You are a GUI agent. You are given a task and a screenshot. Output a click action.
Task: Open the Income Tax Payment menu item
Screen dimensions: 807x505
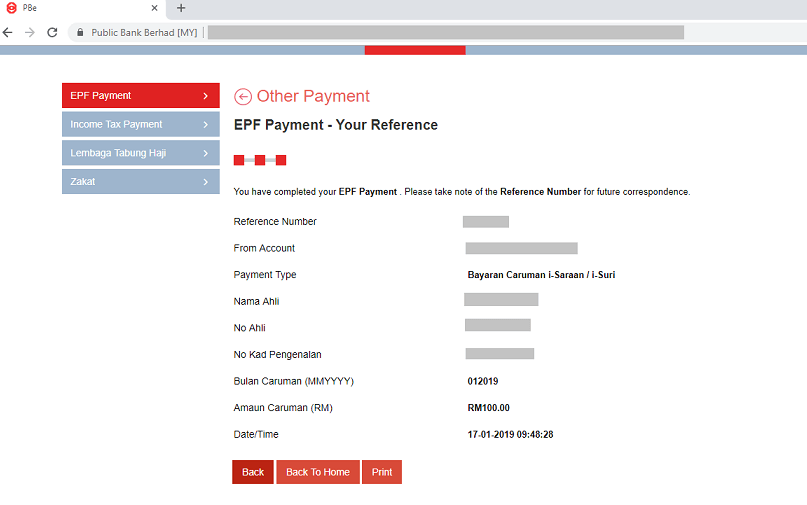(141, 124)
